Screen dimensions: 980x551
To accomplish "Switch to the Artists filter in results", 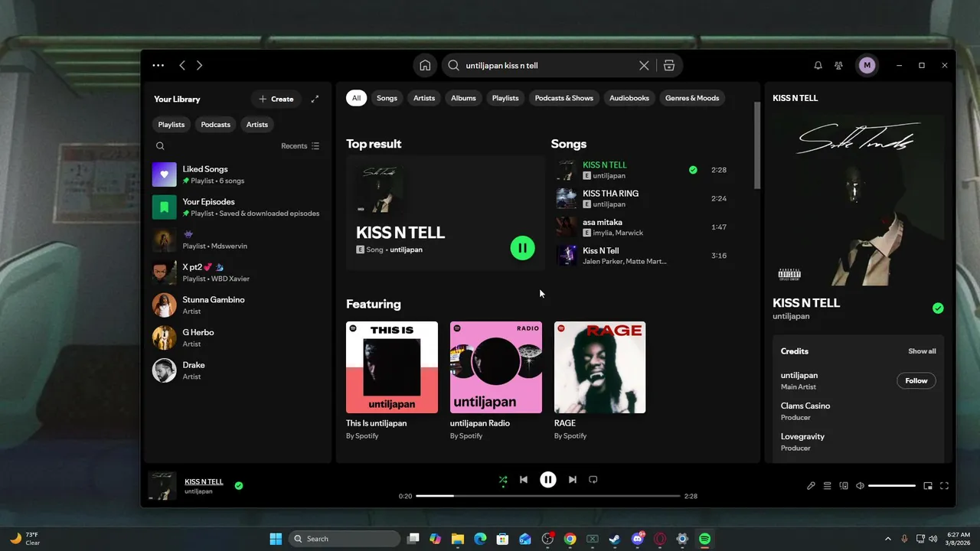I will point(424,98).
